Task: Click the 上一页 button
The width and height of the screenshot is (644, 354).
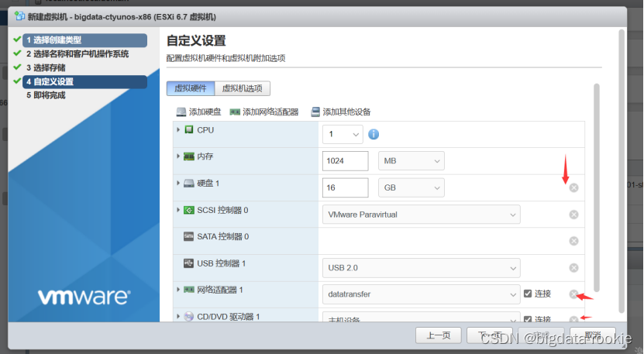Action: [x=438, y=335]
